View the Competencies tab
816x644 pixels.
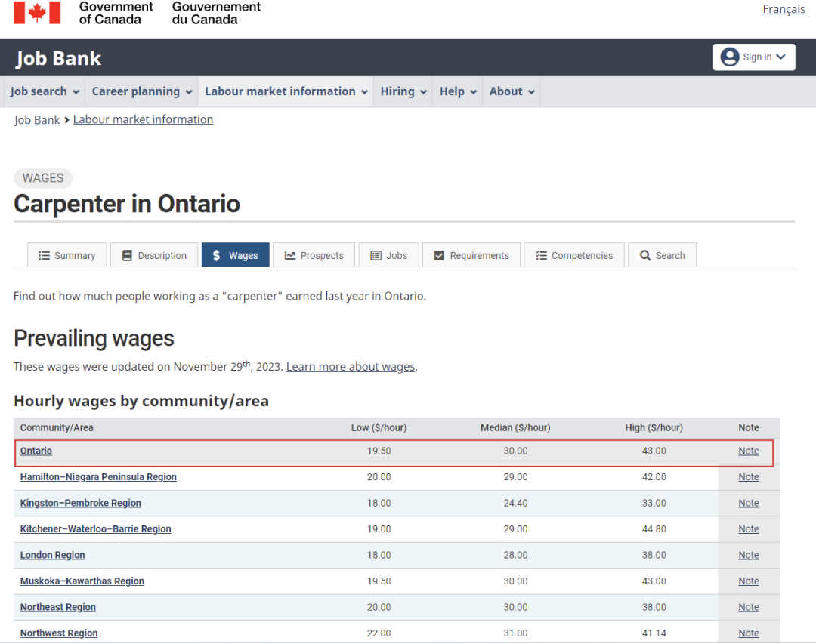pyautogui.click(x=574, y=255)
